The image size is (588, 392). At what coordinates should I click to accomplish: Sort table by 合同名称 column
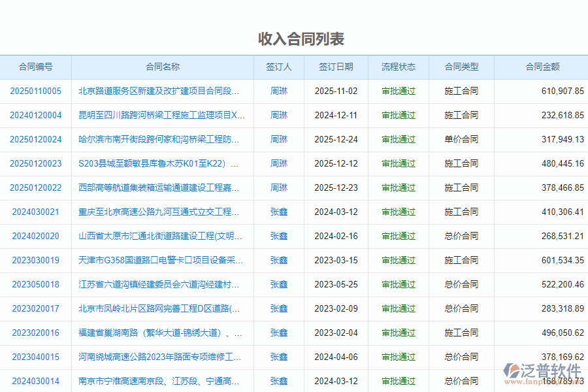click(x=161, y=67)
